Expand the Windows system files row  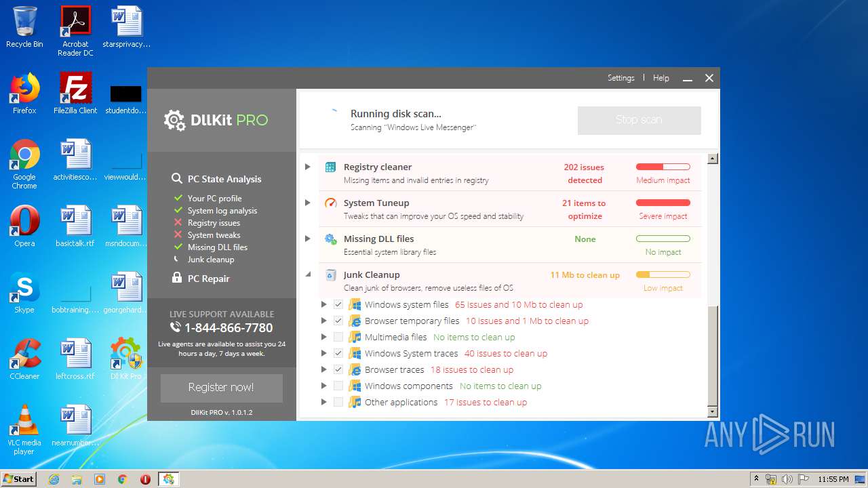324,304
